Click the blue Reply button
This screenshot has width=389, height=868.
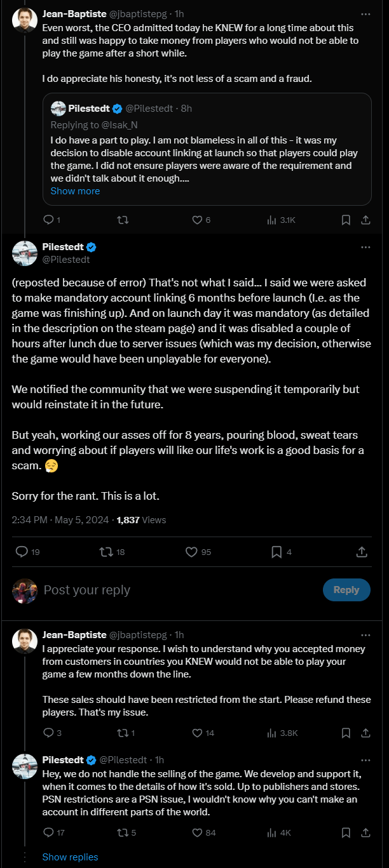[x=346, y=590]
